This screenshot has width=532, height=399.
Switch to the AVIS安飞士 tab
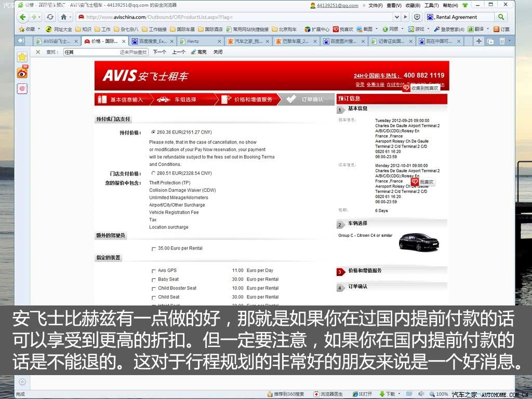(57, 41)
